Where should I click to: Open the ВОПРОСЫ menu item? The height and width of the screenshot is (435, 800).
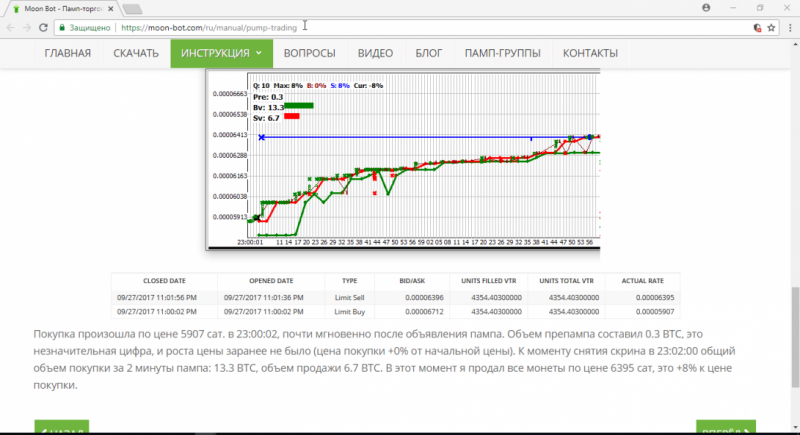coord(309,53)
